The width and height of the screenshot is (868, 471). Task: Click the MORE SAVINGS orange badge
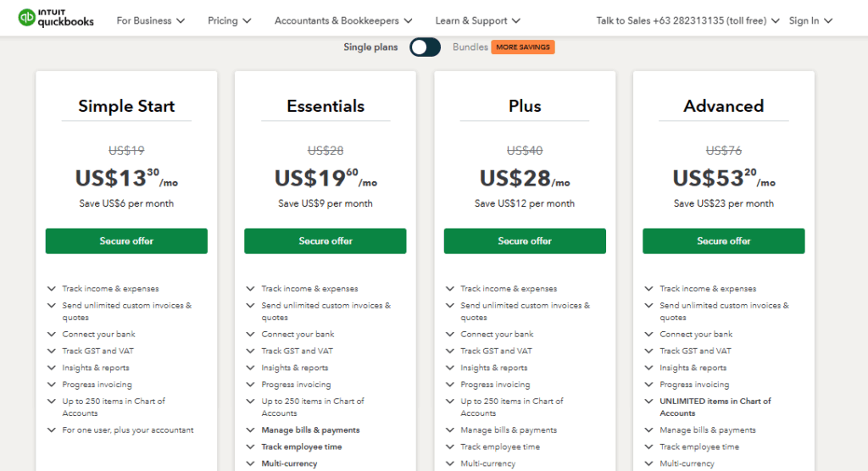(523, 47)
